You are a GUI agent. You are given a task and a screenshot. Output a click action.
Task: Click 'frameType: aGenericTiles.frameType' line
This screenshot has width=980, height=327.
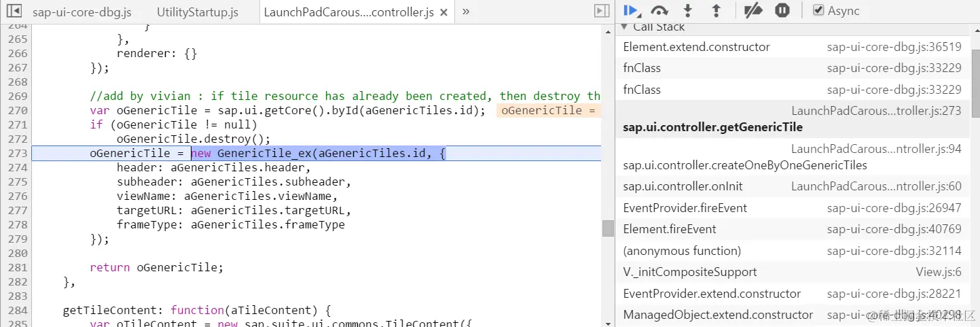[x=230, y=224]
